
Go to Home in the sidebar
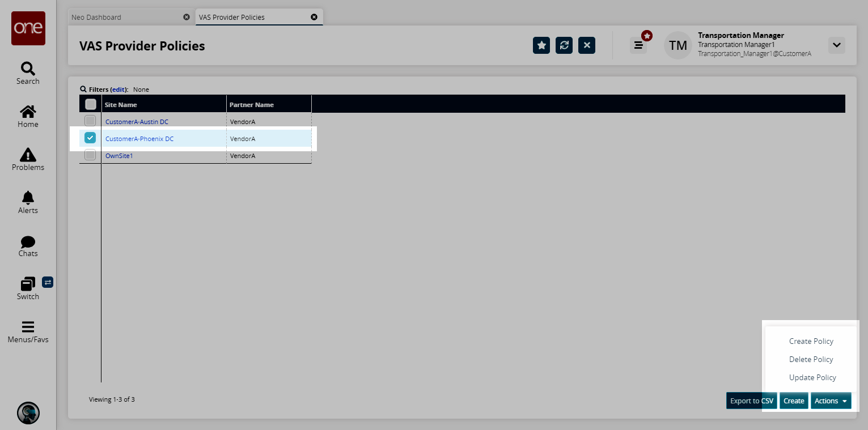28,116
